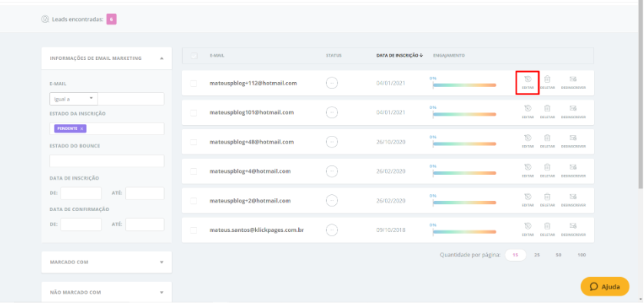Click date 09/10/2018 in last row
The image size is (644, 304).
coord(390,230)
